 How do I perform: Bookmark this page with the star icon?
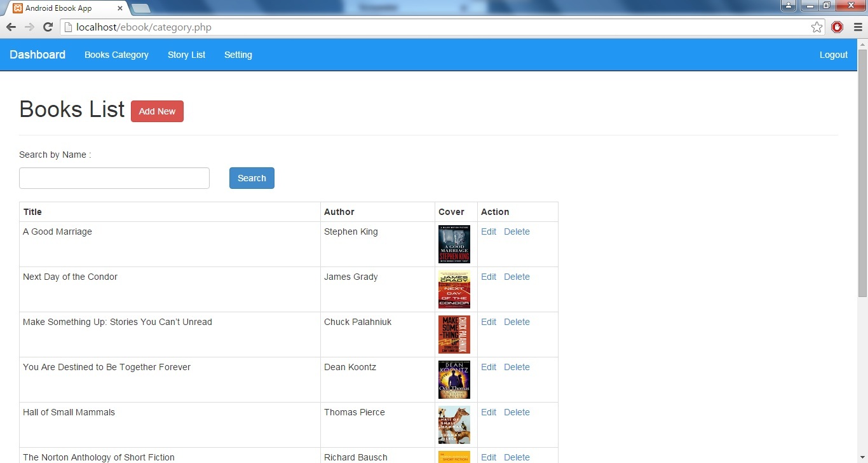(817, 27)
